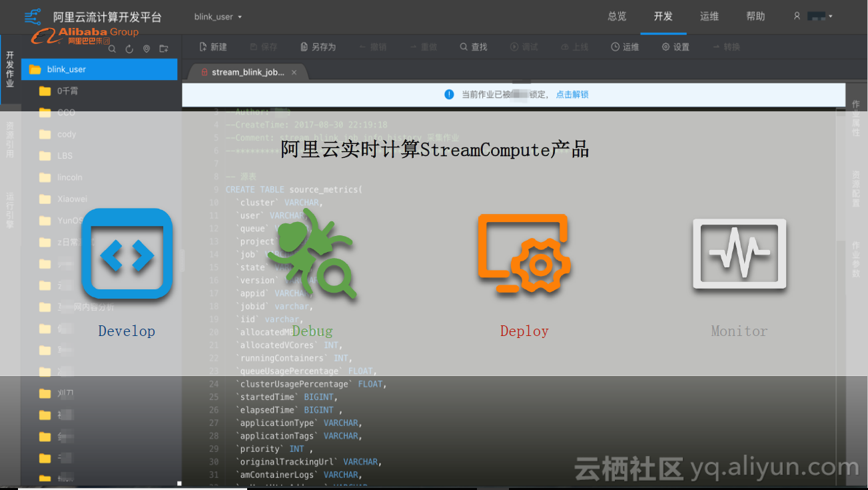
Task: Click the 转换 convert toolbar item
Action: (726, 47)
